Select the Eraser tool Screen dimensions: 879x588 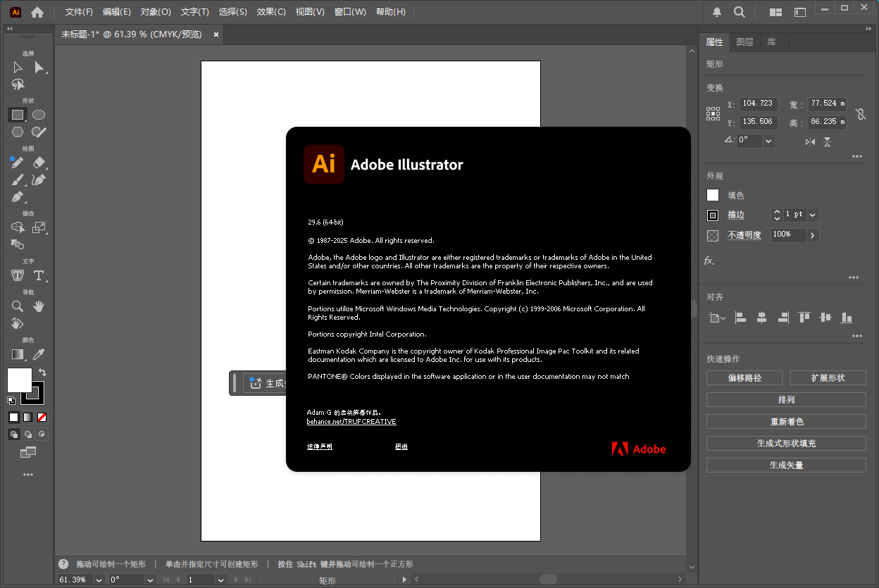click(x=39, y=163)
